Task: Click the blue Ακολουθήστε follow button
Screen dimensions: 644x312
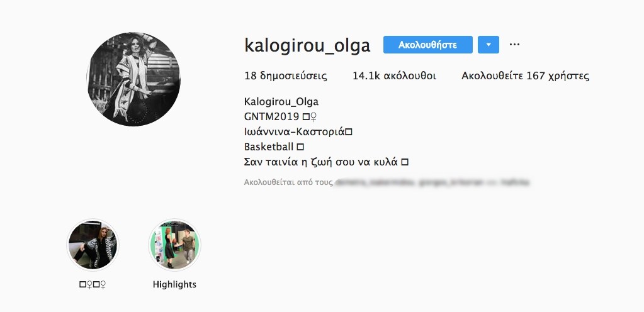Action: click(428, 45)
